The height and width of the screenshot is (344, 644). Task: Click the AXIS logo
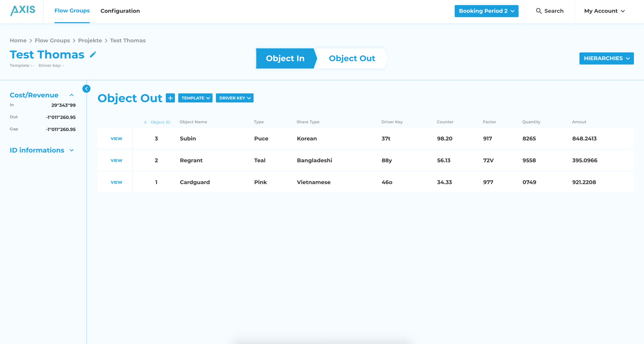click(23, 11)
